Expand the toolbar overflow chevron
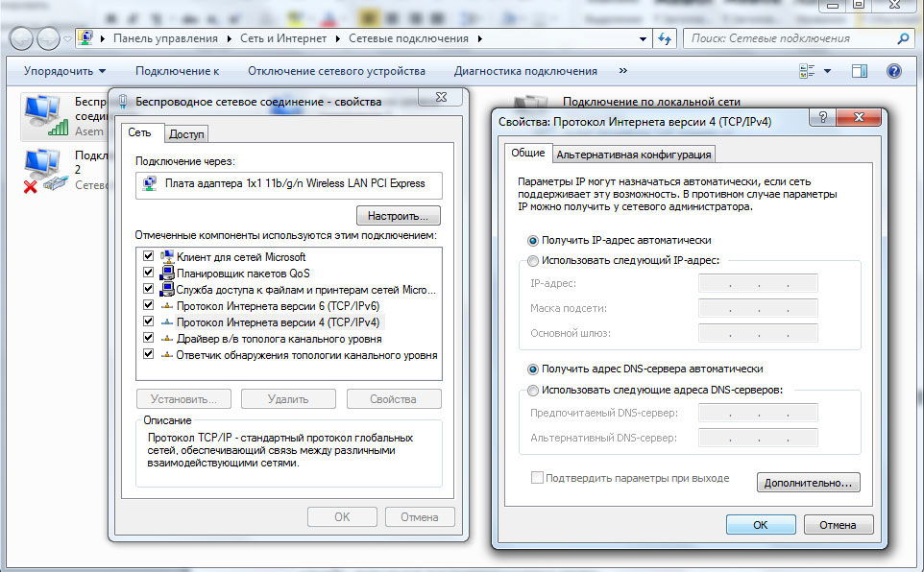The image size is (924, 572). point(623,71)
